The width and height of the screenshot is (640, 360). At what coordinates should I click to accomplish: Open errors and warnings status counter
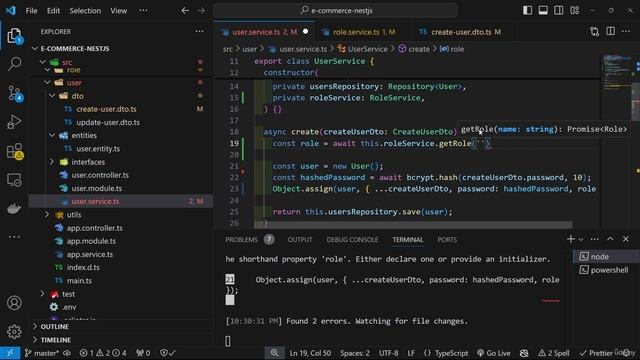tap(103, 353)
